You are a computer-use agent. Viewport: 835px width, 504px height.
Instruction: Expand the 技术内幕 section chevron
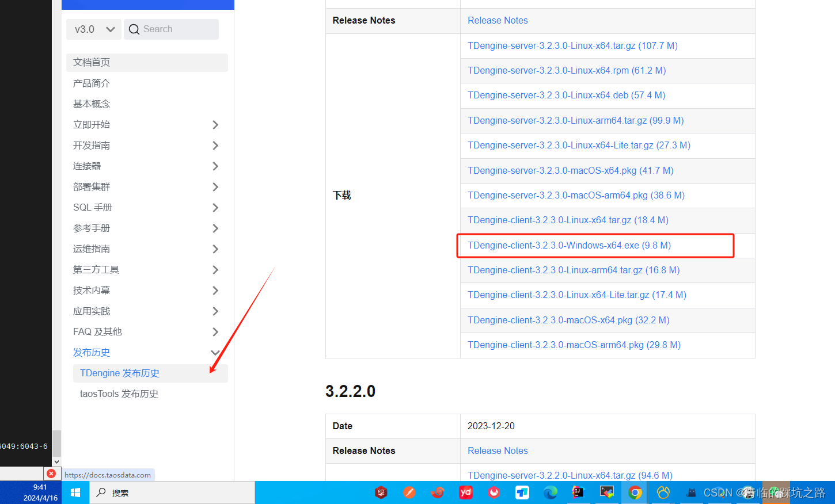(215, 291)
